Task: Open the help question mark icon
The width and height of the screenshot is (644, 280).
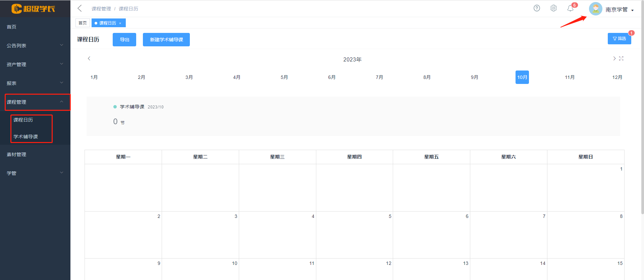Action: pyautogui.click(x=537, y=8)
